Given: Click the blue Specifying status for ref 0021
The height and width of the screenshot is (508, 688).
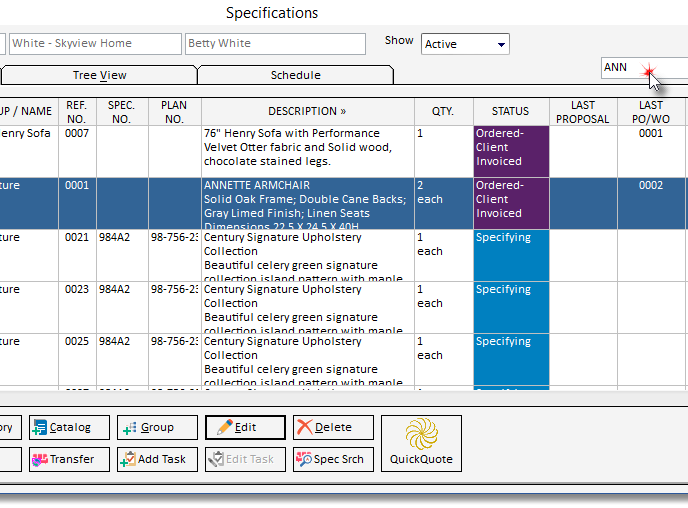Looking at the screenshot, I should tap(510, 255).
